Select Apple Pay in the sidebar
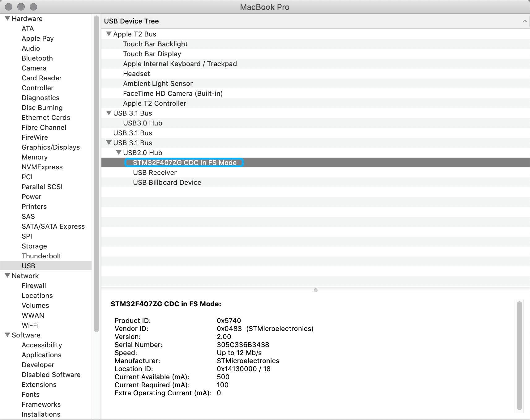Image resolution: width=530 pixels, height=420 pixels. pos(38,38)
